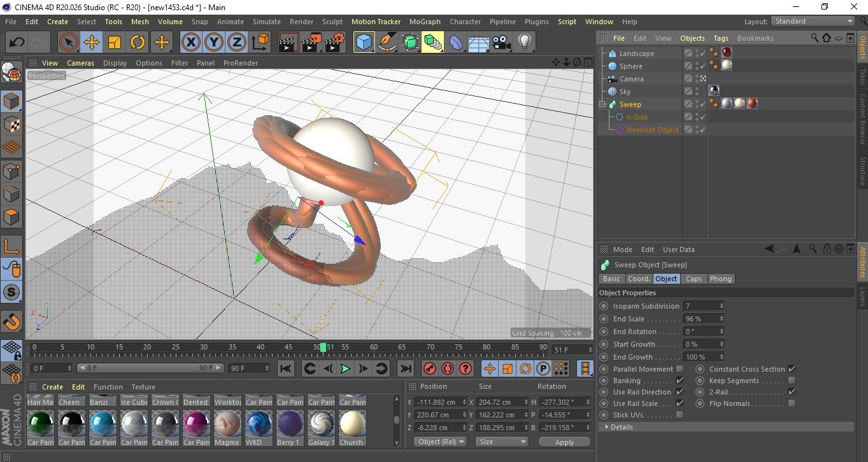Select the Rotate tool icon
The width and height of the screenshot is (868, 462).
138,43
